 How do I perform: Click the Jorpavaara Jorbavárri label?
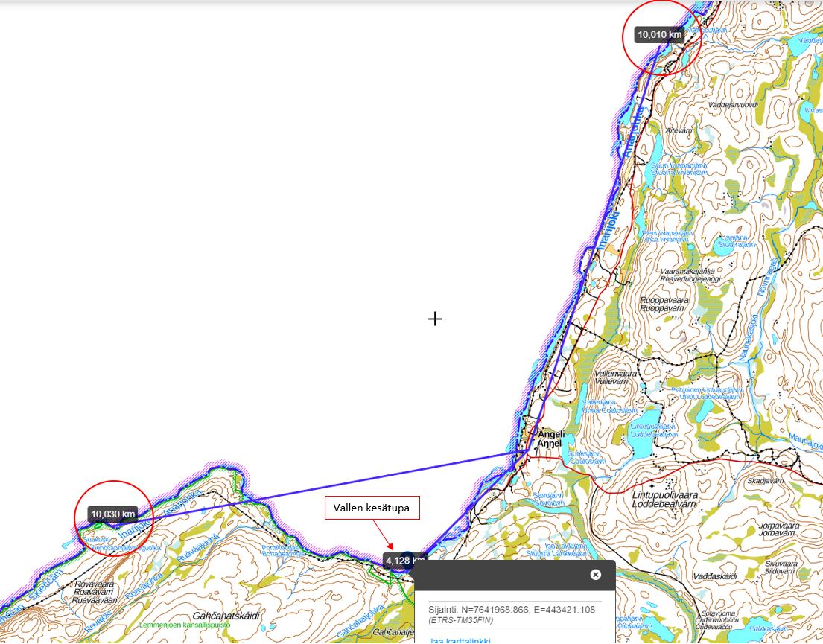[x=779, y=529]
